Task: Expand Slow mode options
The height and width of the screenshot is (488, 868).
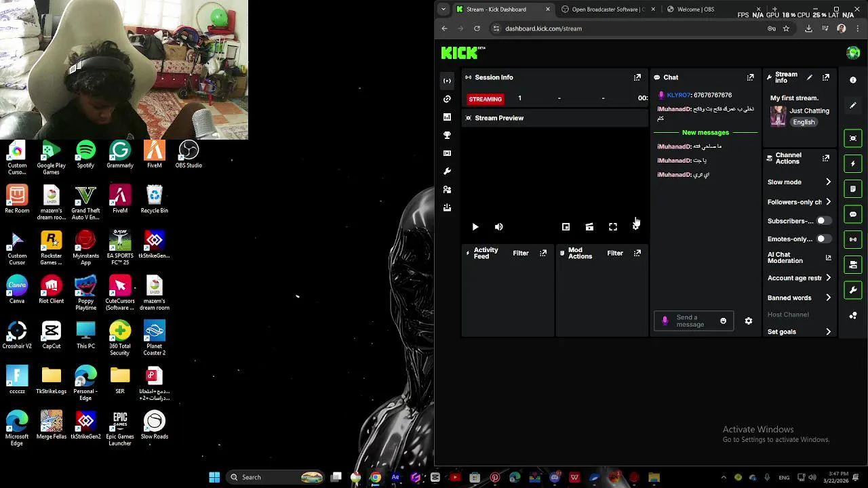Action: (828, 182)
